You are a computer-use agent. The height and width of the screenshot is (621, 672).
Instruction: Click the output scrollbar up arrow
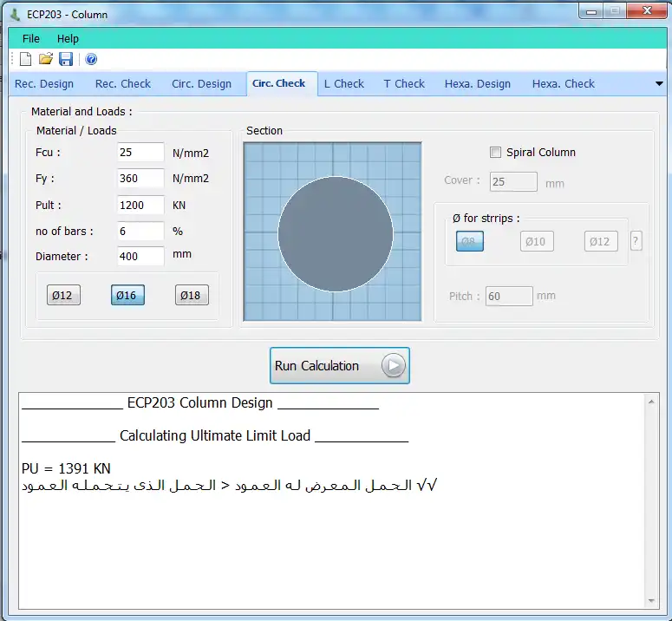651,402
